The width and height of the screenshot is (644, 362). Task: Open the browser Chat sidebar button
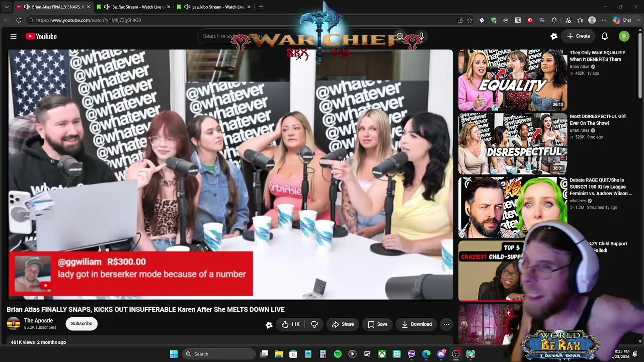click(x=622, y=20)
